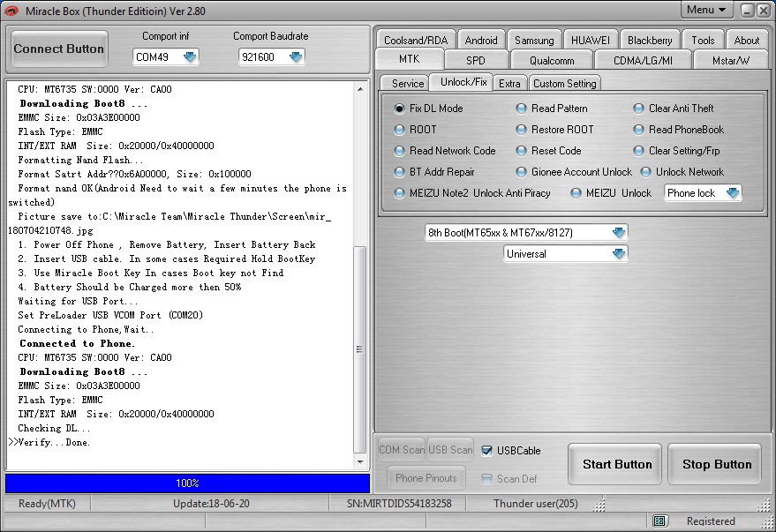
Task: Select Clear Setting/Frp radio button
Action: (639, 151)
